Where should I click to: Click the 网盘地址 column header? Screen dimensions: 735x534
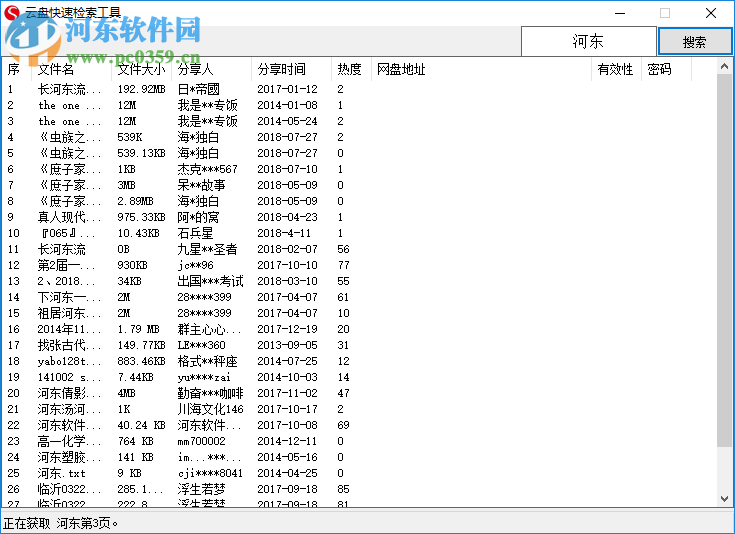(x=481, y=69)
